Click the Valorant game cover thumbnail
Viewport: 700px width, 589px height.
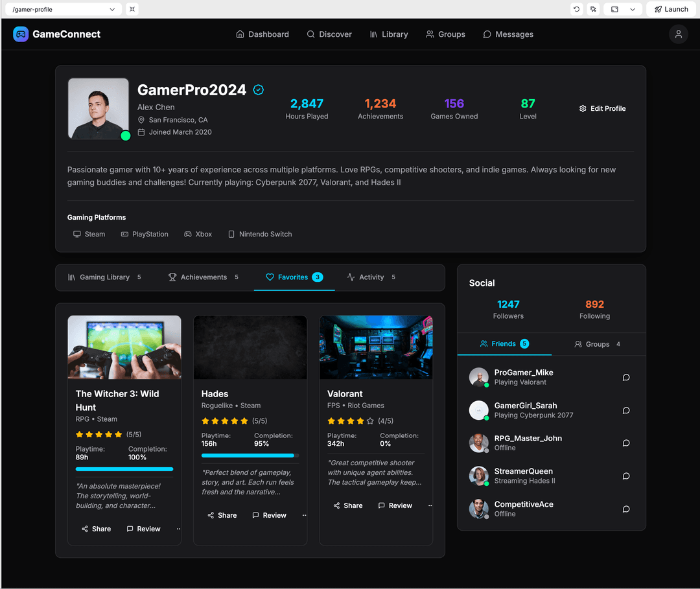pyautogui.click(x=376, y=347)
